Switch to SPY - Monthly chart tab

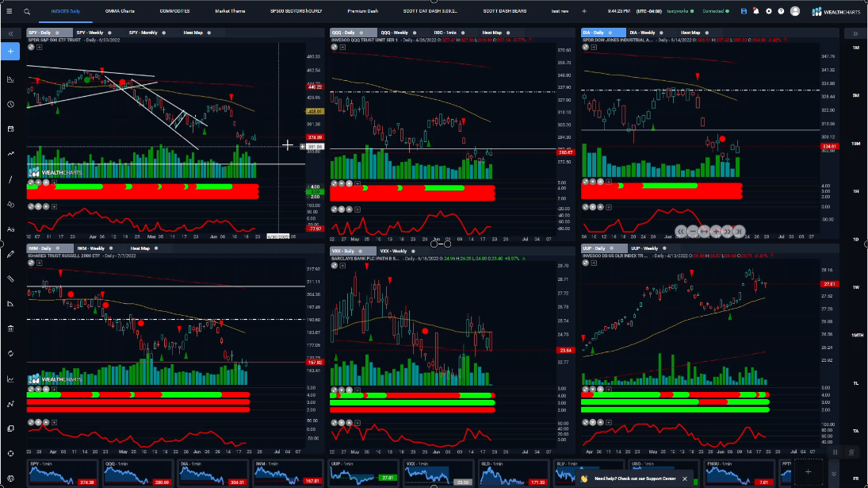click(143, 33)
